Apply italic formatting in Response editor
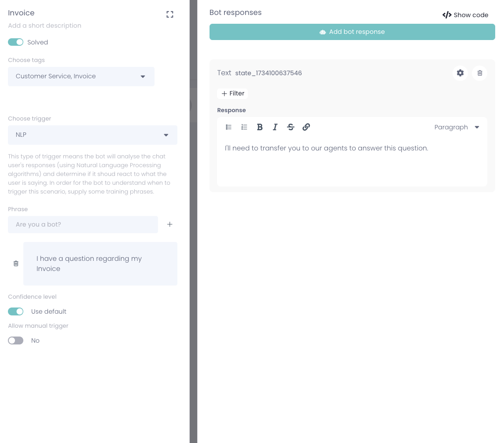Screen dimensions: 504x443 click(x=275, y=127)
